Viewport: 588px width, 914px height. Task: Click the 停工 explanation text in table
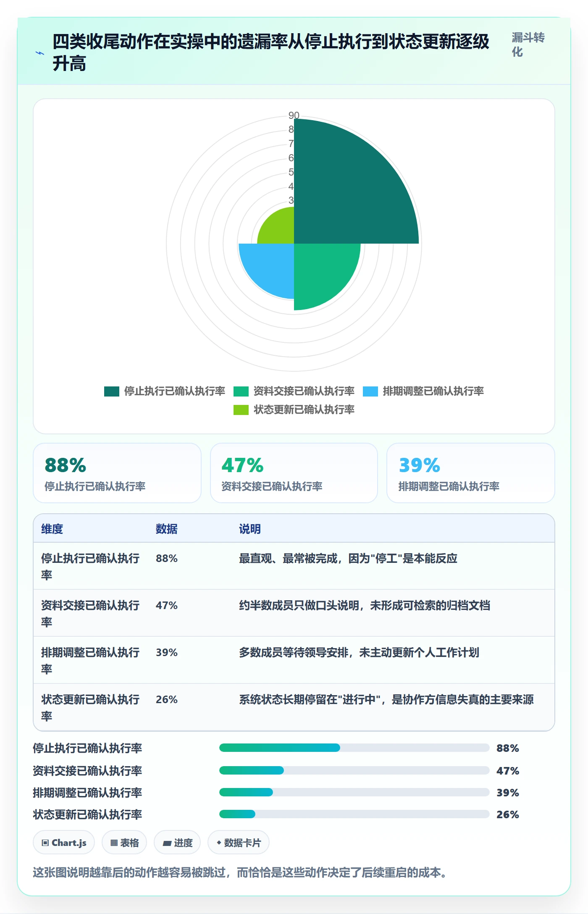click(348, 558)
